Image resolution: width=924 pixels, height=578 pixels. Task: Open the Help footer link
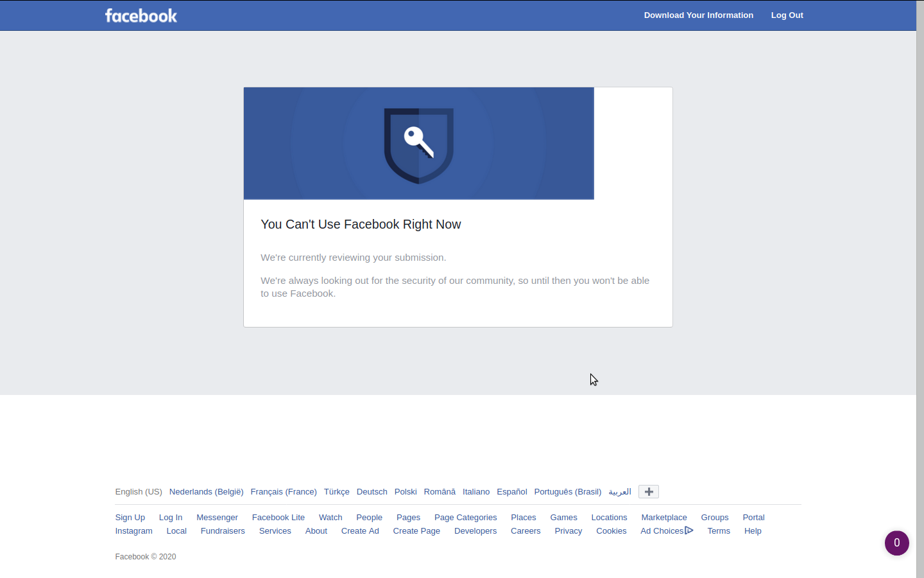coord(753,531)
